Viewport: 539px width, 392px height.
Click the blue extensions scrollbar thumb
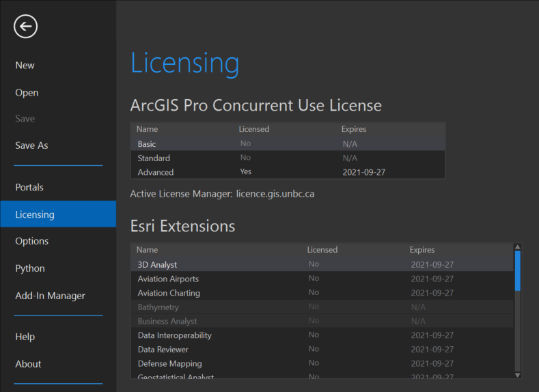click(x=517, y=270)
